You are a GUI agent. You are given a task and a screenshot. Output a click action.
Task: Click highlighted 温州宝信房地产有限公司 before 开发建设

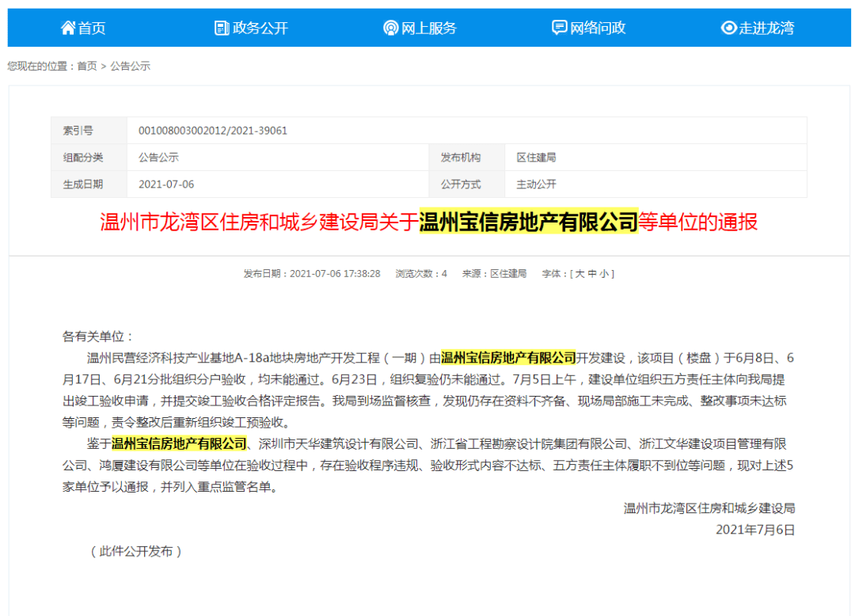(x=508, y=358)
